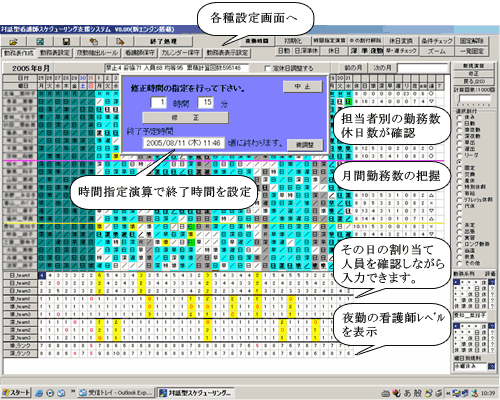This screenshot has height=400, width=500.
Task: Click the 終了予定時間 date-time field
Action: click(x=184, y=143)
